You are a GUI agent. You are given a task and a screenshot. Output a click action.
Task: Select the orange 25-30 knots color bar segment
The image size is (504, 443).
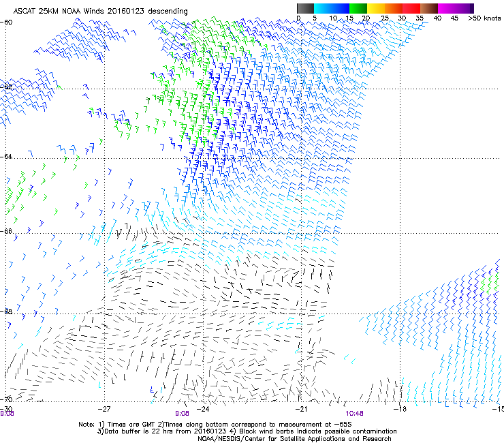(394, 8)
